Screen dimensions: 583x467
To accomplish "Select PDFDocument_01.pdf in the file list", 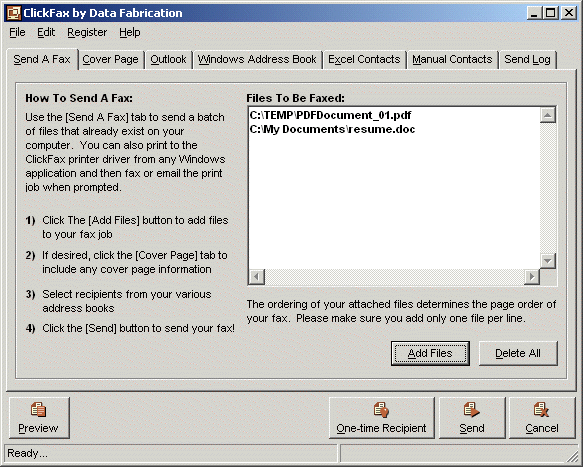I will click(330, 115).
